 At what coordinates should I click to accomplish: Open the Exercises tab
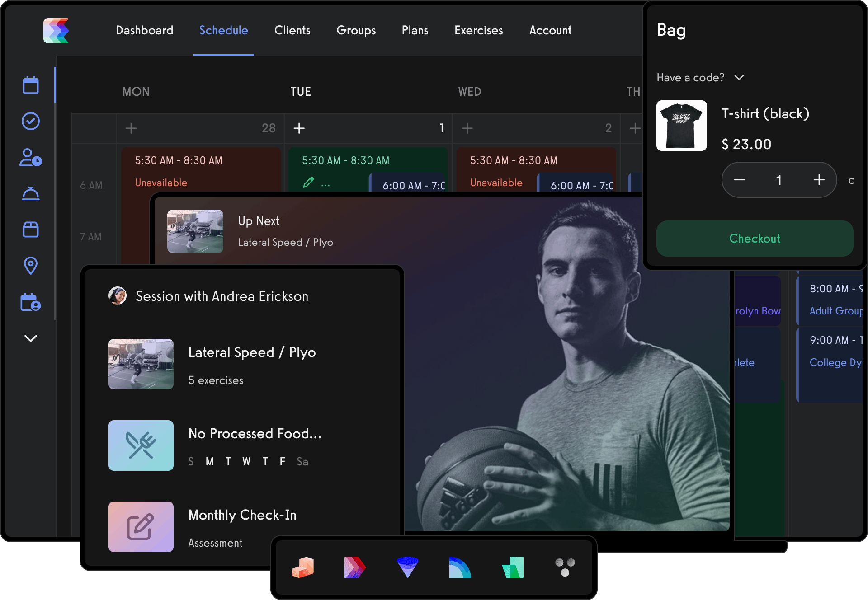coord(478,30)
